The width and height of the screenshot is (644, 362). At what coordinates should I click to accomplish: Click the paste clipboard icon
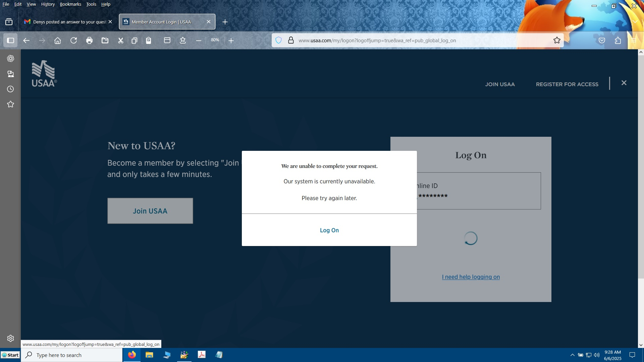(149, 41)
